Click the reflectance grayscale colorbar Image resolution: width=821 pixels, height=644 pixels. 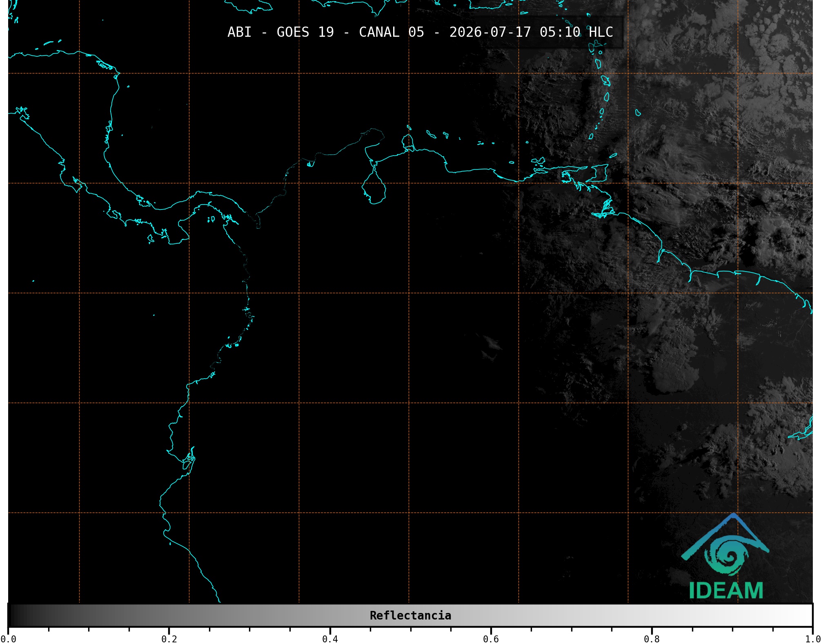click(x=410, y=615)
